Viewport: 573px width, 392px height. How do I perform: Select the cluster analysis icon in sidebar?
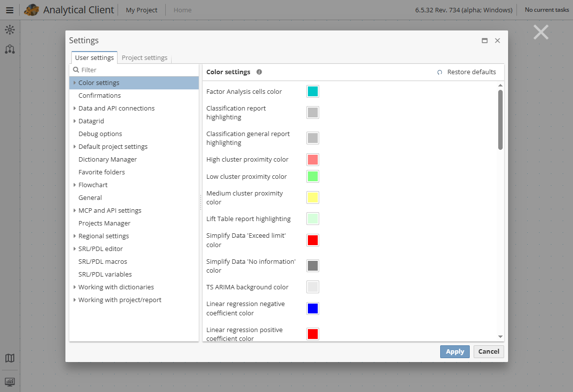coord(10,29)
